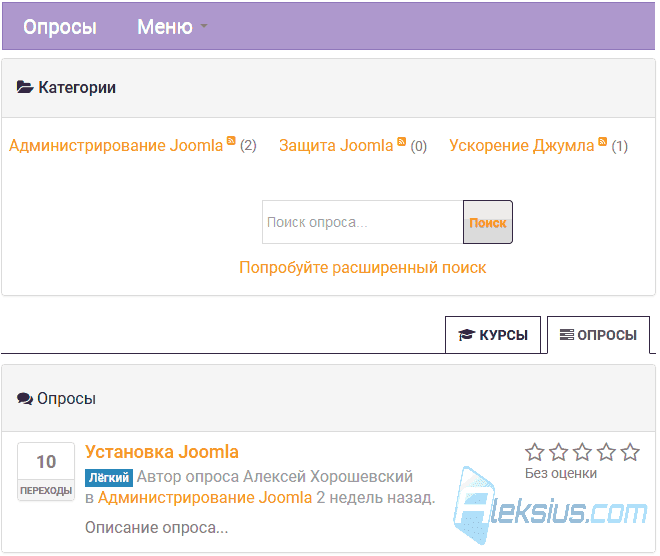Open Попробуйте расширенный поиск link

click(363, 268)
